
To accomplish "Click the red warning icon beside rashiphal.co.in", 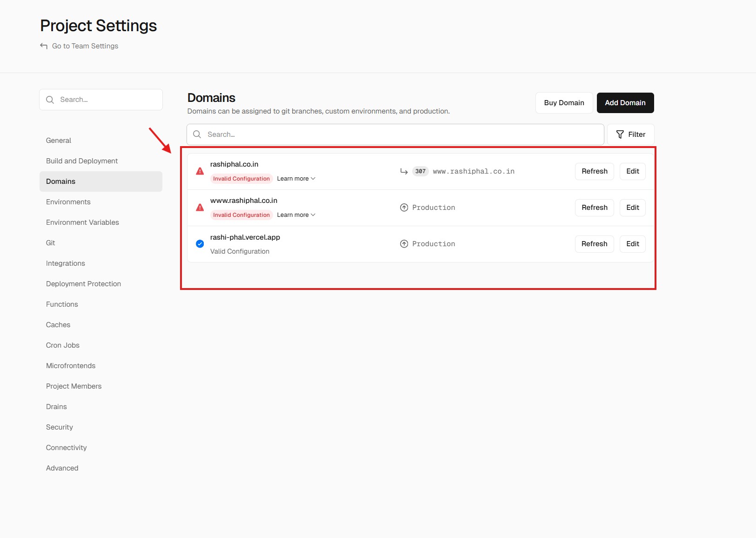I will (x=200, y=171).
